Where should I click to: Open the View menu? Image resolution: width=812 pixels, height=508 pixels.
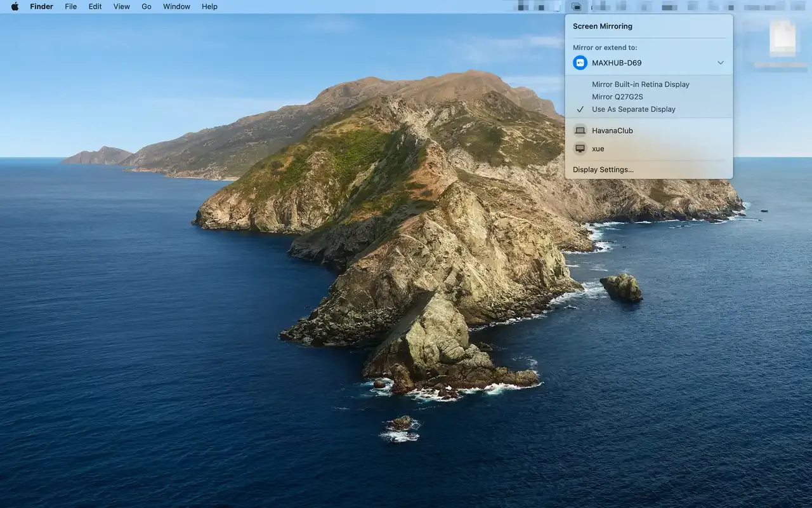122,6
